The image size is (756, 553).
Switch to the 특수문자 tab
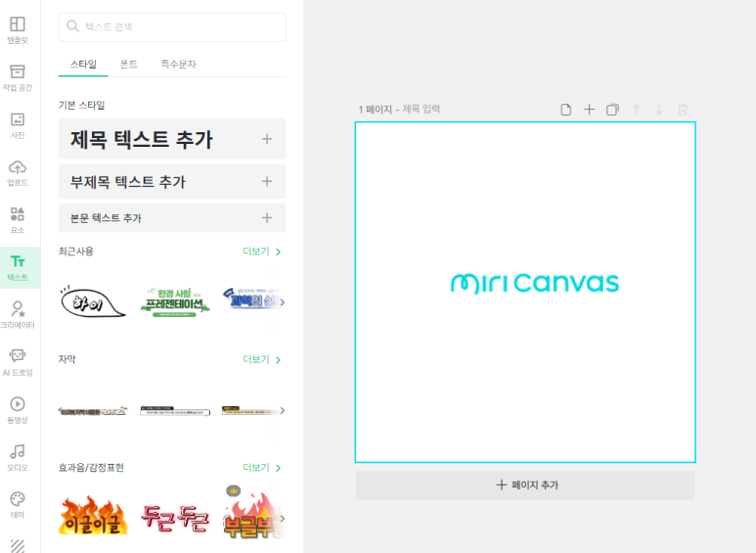pos(178,65)
